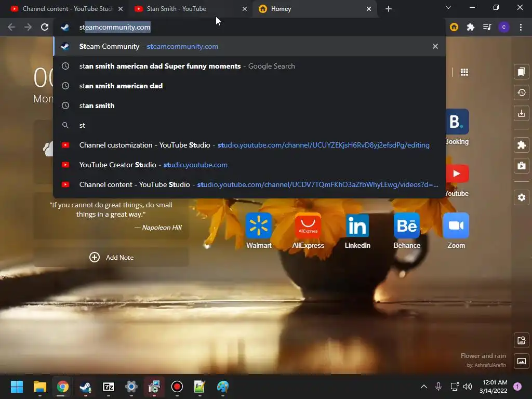
Task: Open Channel customization - YouTube Studio suggestion
Action: 249,145
